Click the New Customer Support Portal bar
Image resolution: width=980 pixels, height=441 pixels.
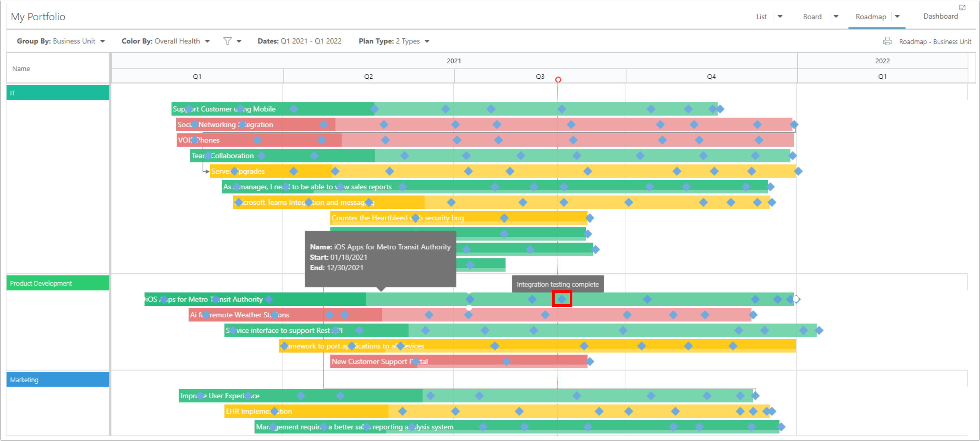[459, 362]
